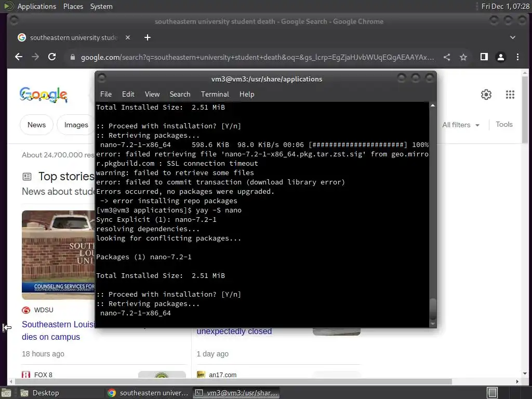The image size is (532, 399).
Task: Click the '18 hours ago' timestamp
Action: pyautogui.click(x=43, y=354)
